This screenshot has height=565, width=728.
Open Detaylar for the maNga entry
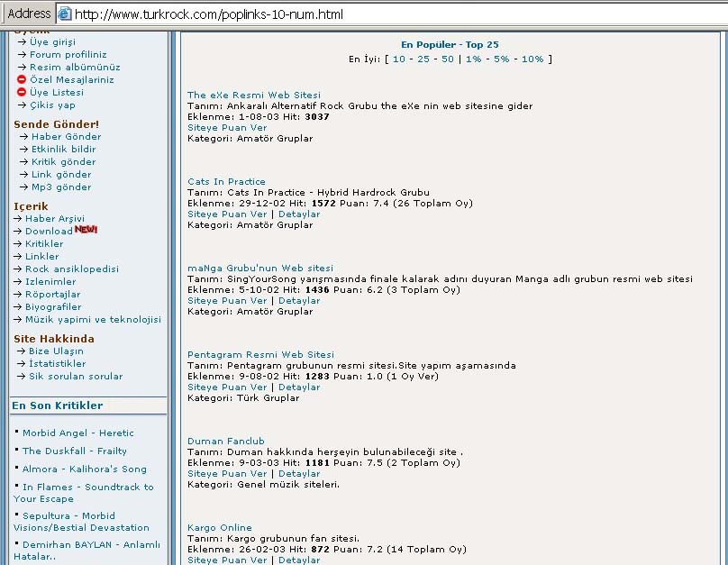299,300
